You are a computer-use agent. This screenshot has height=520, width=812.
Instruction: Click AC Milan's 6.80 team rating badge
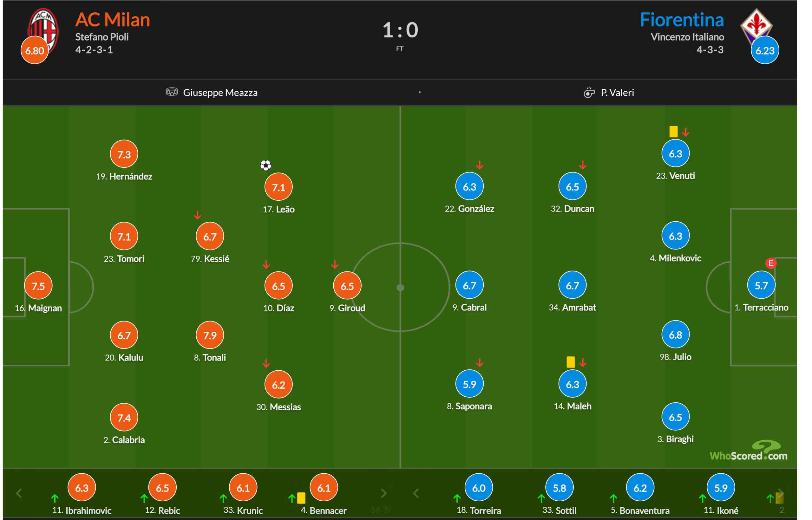(x=35, y=50)
